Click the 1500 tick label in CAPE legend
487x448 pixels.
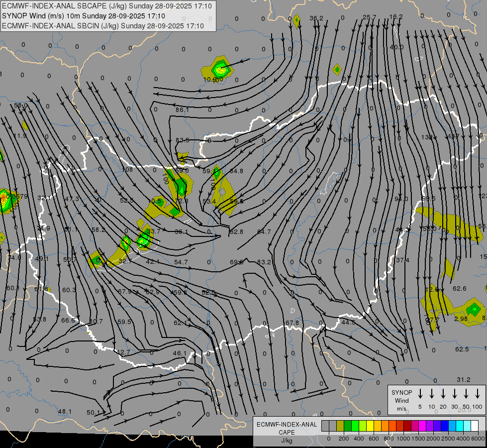point(418,439)
